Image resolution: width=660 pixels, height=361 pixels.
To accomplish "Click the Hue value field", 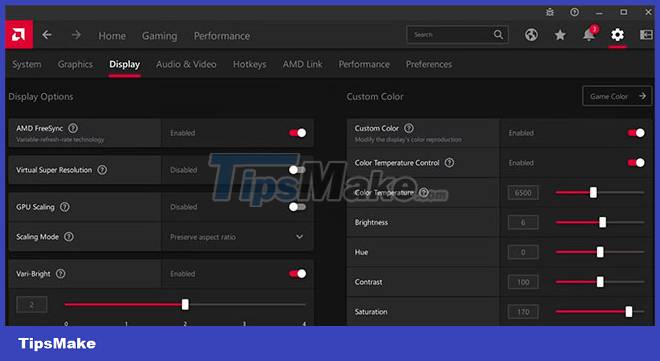I will pyautogui.click(x=523, y=252).
